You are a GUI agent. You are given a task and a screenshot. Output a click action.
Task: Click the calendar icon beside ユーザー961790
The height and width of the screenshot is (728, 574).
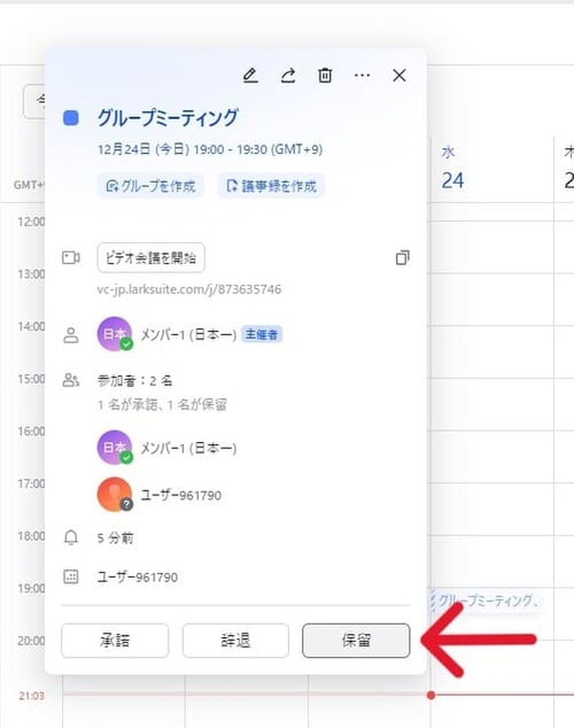pyautogui.click(x=72, y=577)
